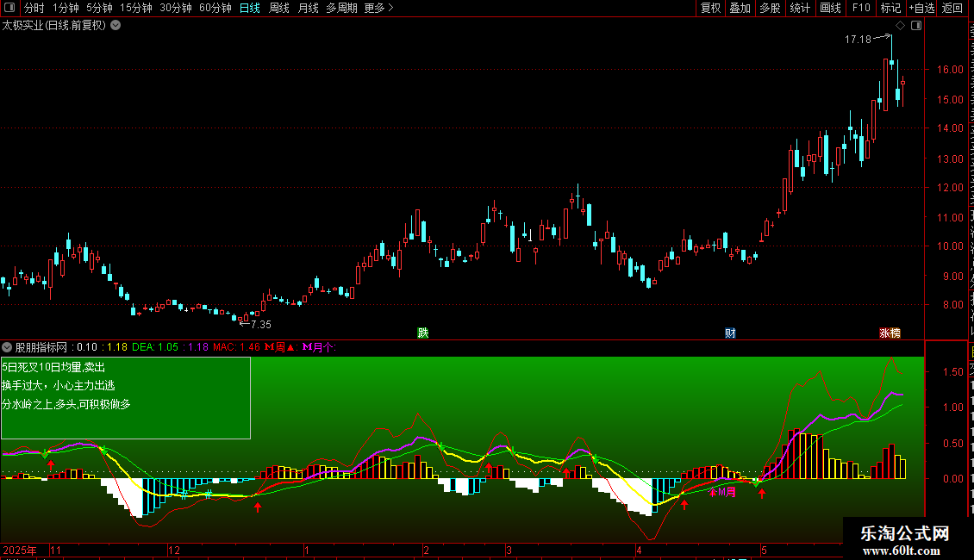Click the 8.00 price axis label
This screenshot has height=560, width=974.
tap(953, 305)
